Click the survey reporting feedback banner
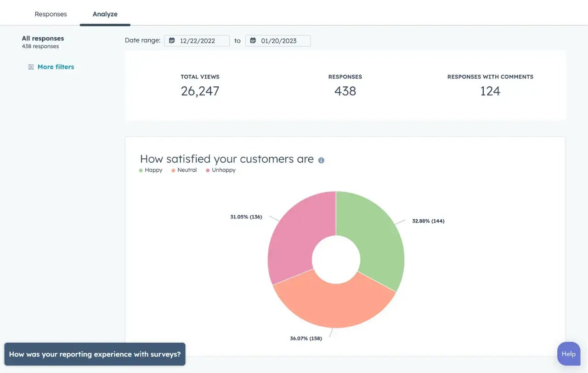 [95, 354]
